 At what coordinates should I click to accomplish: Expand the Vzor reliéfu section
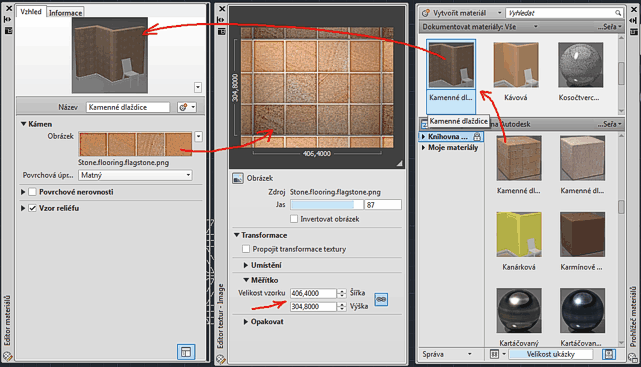23,208
